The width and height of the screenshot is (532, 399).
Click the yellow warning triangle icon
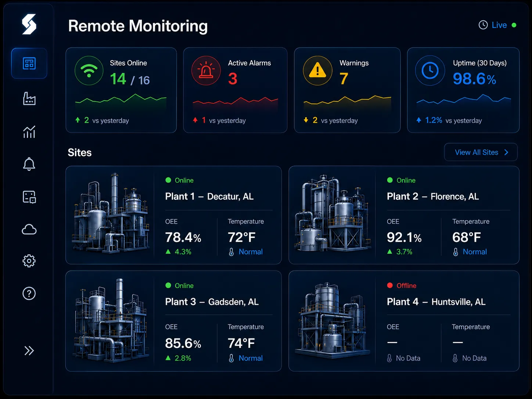point(317,71)
